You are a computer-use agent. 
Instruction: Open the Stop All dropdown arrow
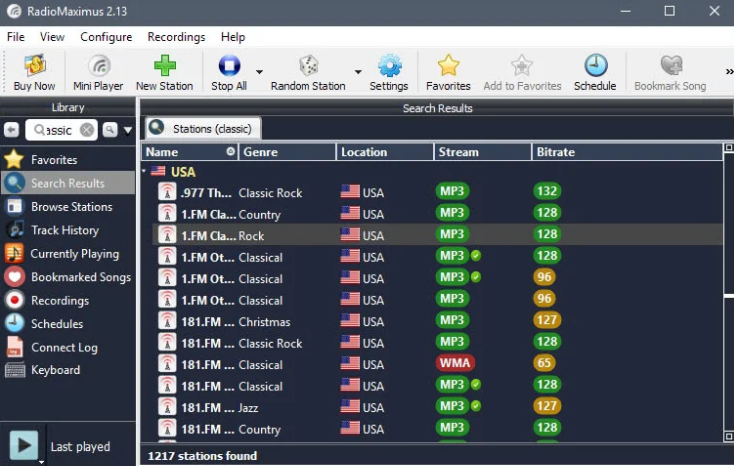pos(259,72)
